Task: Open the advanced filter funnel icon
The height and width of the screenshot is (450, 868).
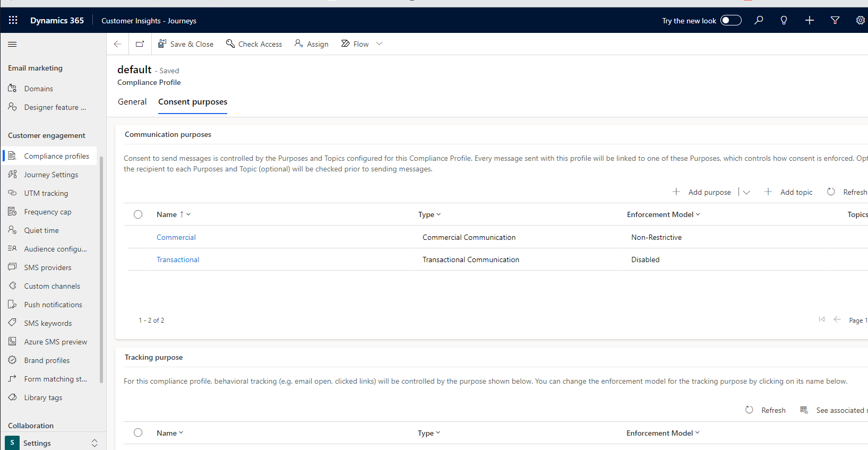Action: coord(835,20)
